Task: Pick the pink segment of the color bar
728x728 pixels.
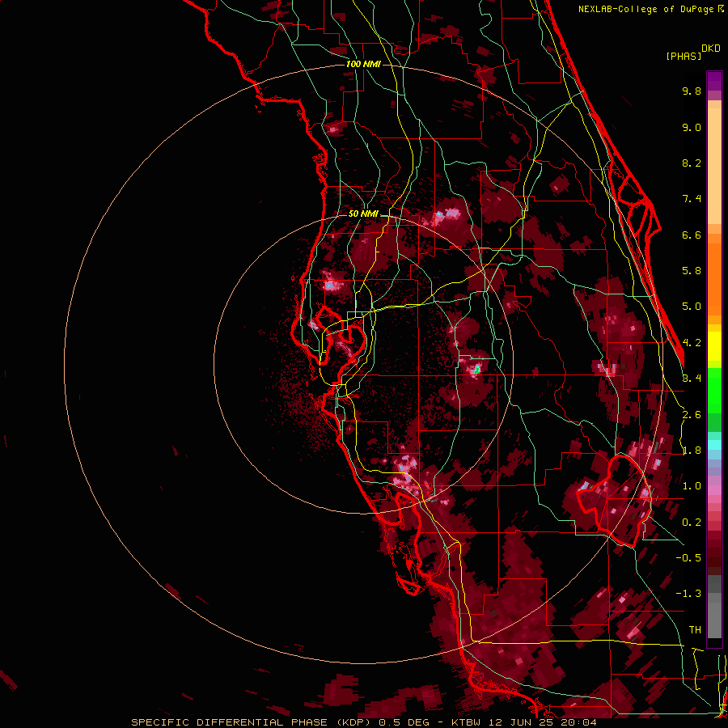Action: [714, 490]
